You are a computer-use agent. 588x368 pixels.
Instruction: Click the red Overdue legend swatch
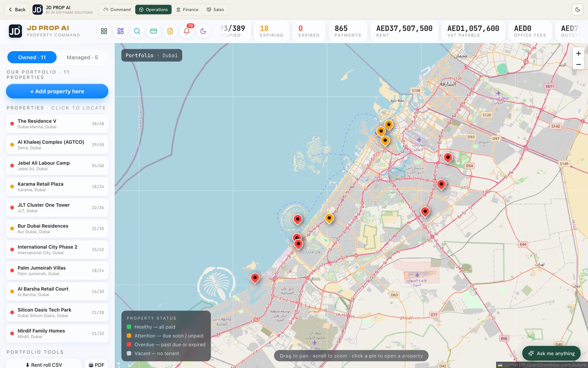129,344
